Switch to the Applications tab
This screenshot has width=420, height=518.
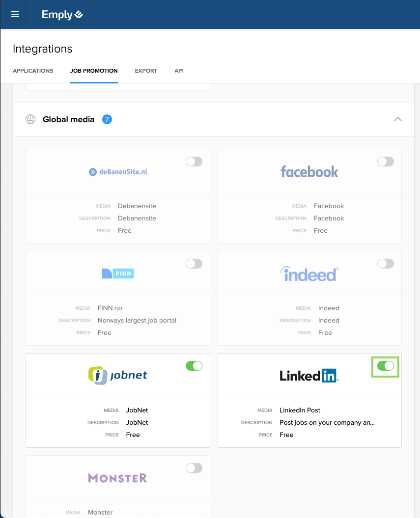coord(32,71)
